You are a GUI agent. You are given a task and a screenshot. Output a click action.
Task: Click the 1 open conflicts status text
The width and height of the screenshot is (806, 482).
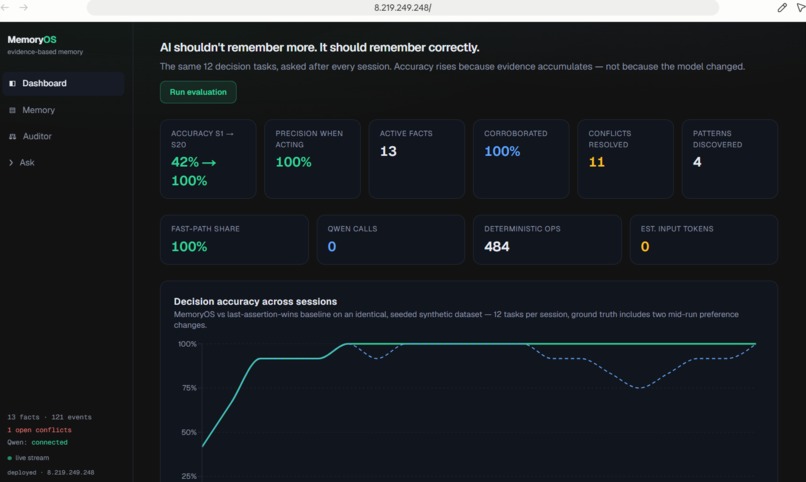40,430
